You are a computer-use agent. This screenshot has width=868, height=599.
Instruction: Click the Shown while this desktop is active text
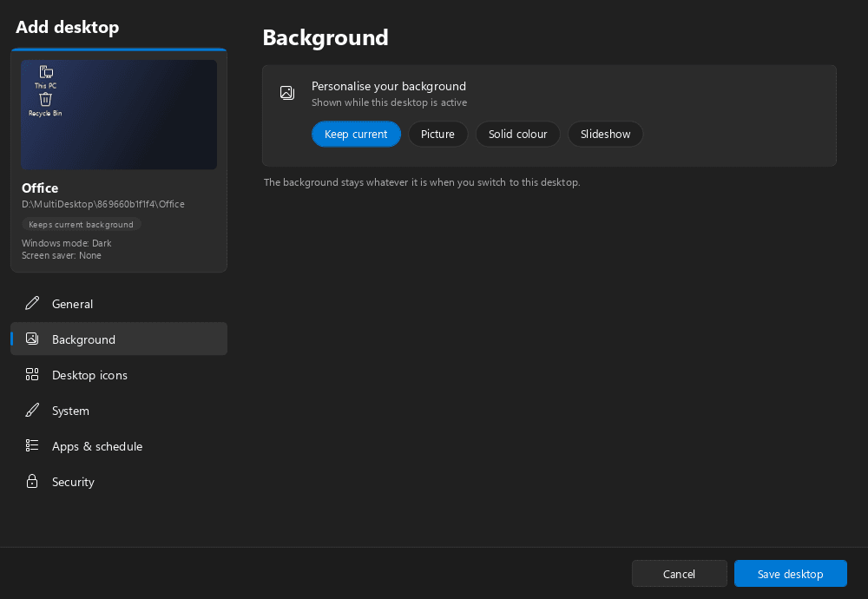(389, 102)
